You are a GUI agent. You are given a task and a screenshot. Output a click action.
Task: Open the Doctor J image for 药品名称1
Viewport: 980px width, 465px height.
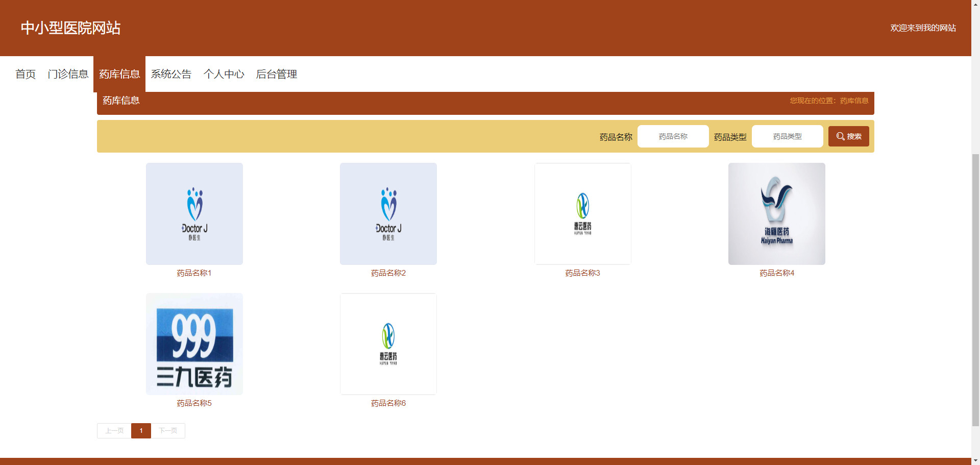[194, 214]
